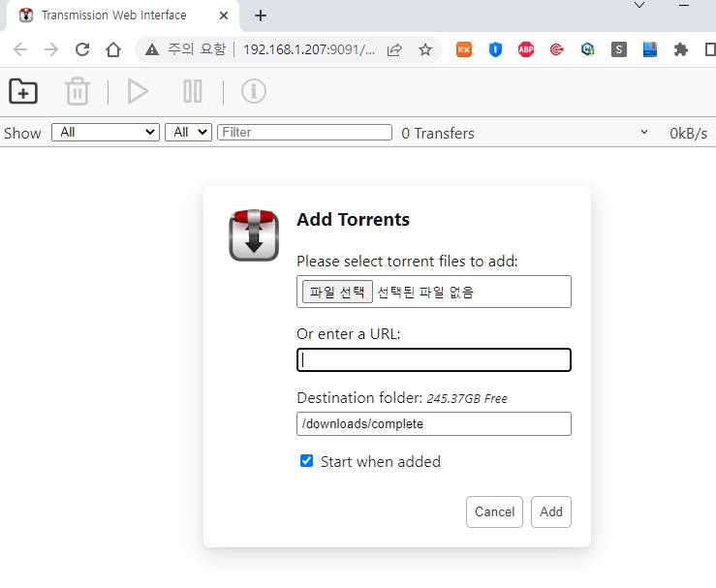The image size is (716, 588).
Task: Click the play start-torrent icon
Action: coord(138,91)
